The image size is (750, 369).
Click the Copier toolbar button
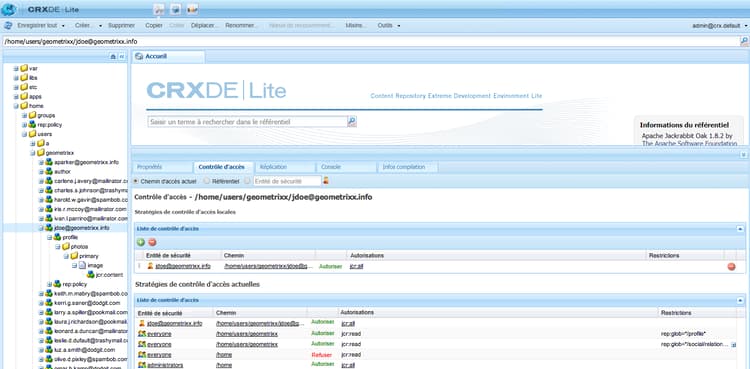click(x=154, y=25)
